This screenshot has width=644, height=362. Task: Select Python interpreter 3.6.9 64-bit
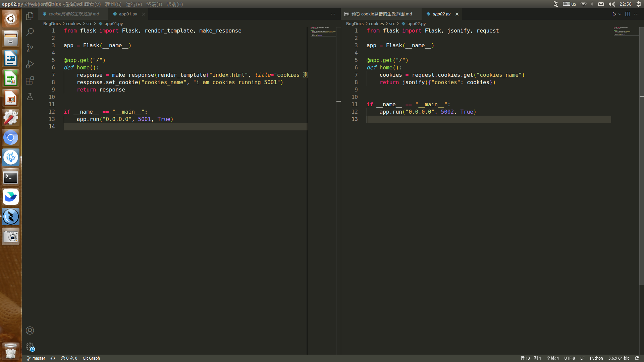619,358
